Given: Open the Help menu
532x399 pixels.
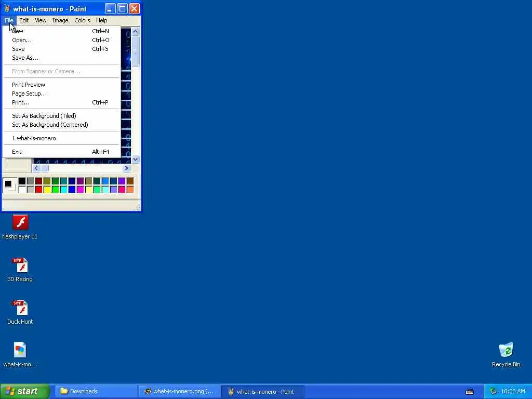Looking at the screenshot, I should [x=101, y=20].
